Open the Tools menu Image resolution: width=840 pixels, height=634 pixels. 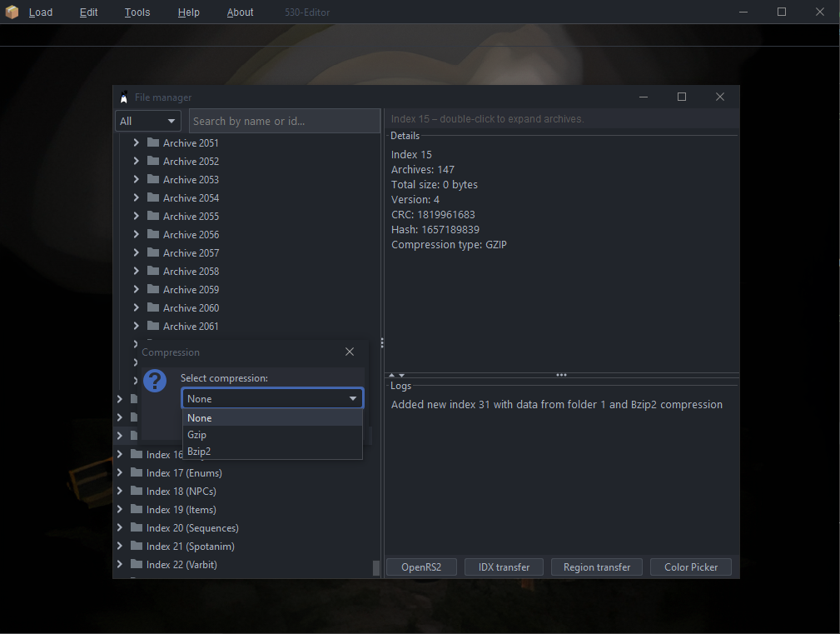(x=137, y=12)
